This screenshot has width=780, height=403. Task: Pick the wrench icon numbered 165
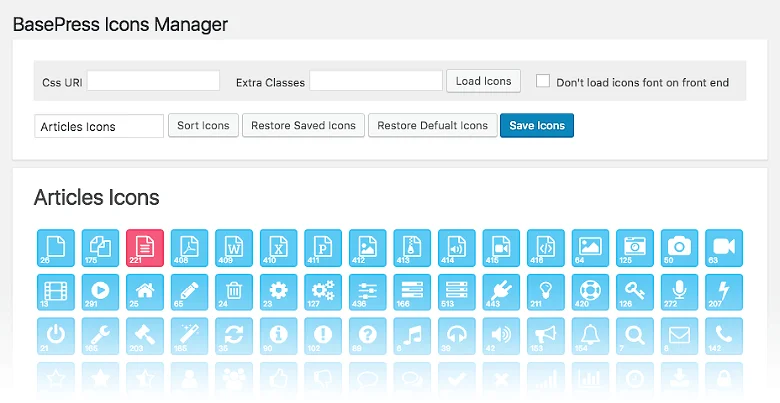coord(100,336)
